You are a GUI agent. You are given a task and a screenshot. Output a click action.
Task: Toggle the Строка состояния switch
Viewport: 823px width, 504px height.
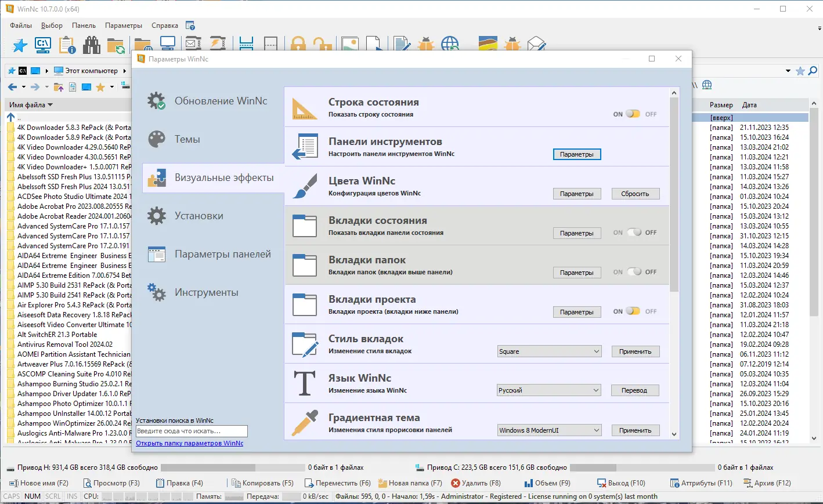tap(633, 114)
